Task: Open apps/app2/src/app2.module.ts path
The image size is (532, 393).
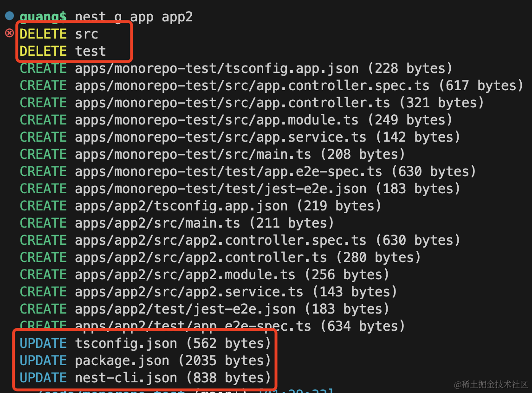Action: [x=185, y=275]
